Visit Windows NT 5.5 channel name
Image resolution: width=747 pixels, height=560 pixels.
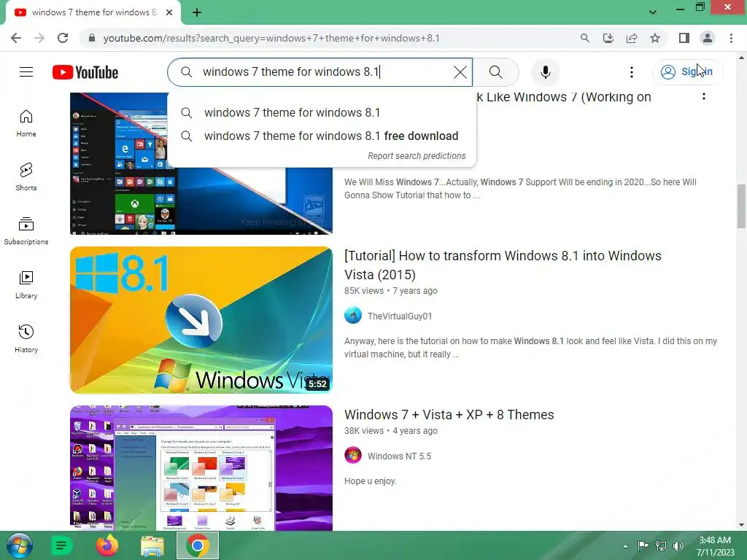[x=399, y=456]
